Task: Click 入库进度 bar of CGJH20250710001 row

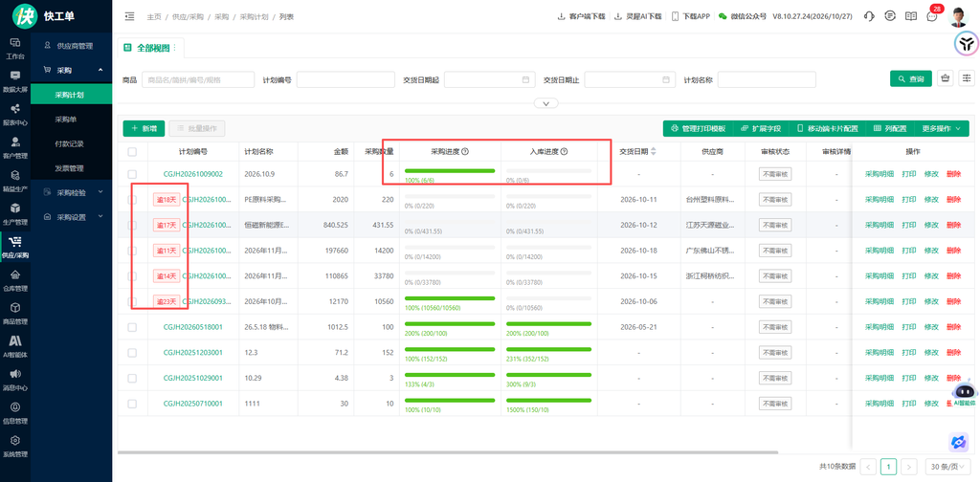Action: tap(548, 401)
